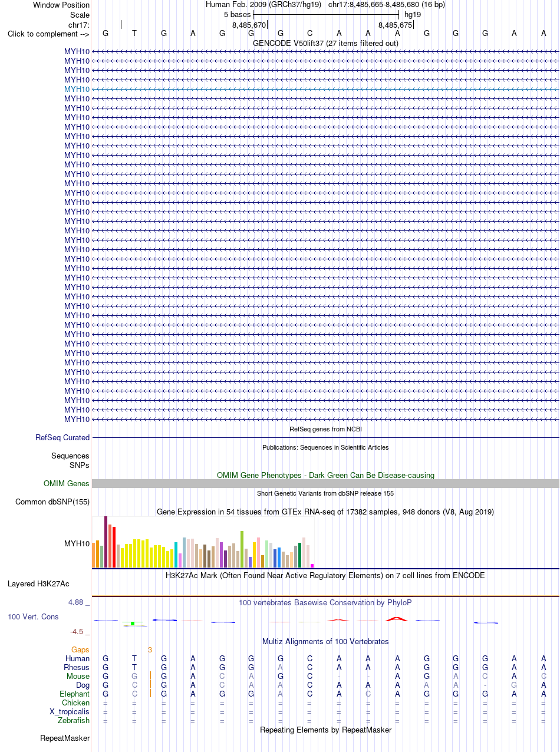
Task: Click the tall red PhyloP conservation peak
Action: click(x=397, y=618)
